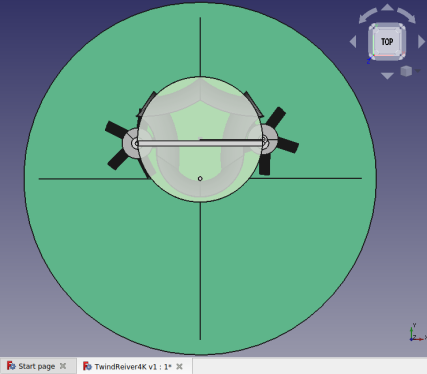
Task: Switch to the Start page tab
Action: click(x=37, y=366)
